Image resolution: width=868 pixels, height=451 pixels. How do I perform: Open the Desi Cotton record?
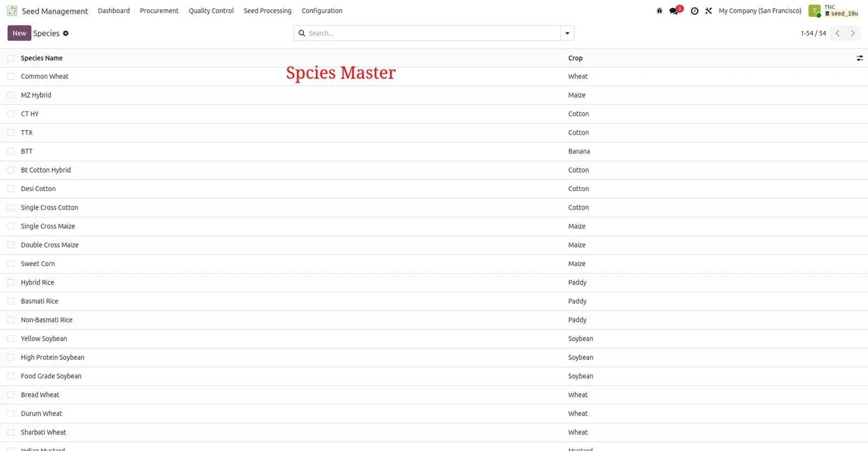coord(38,189)
